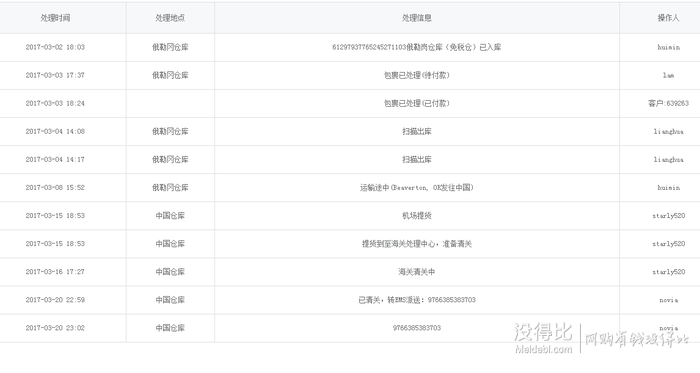The image size is (700, 373).
Task: Select the timestamp 2017-03-20 22:59
Action: click(55, 300)
